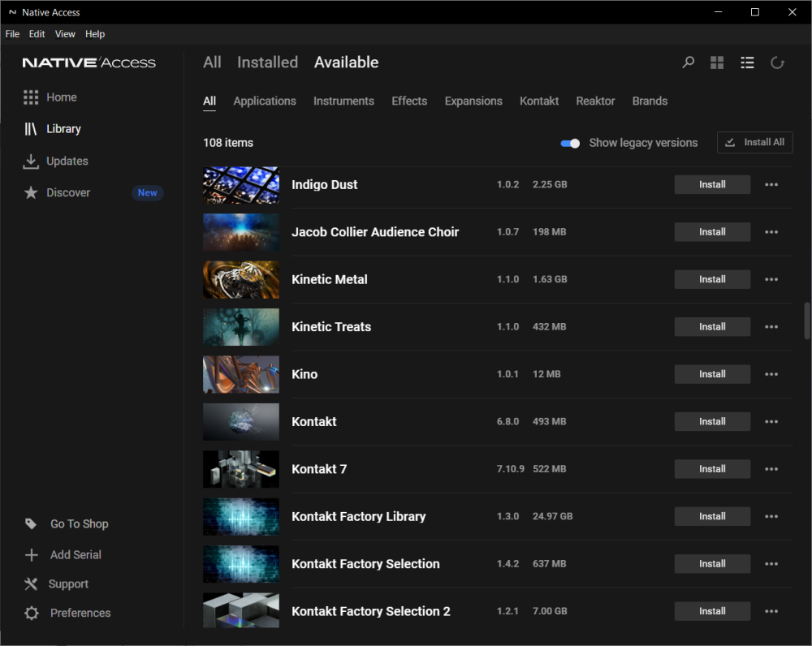Filter by Brands category
This screenshot has height=646, width=812.
click(x=650, y=101)
